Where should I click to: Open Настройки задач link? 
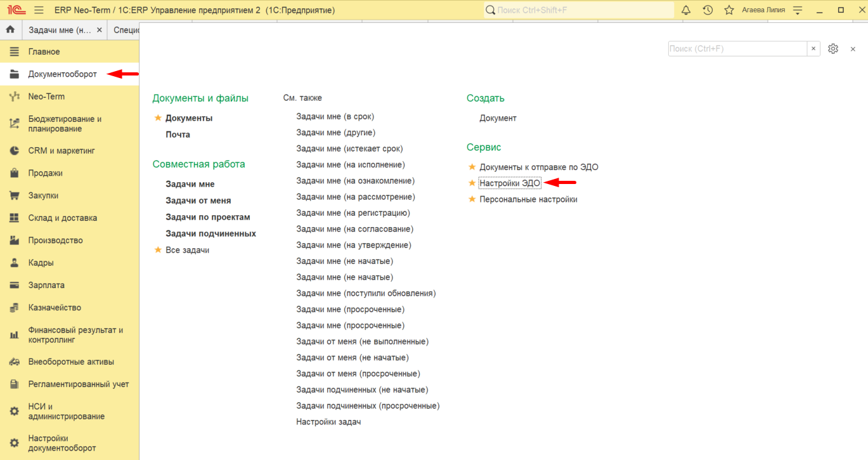328,422
